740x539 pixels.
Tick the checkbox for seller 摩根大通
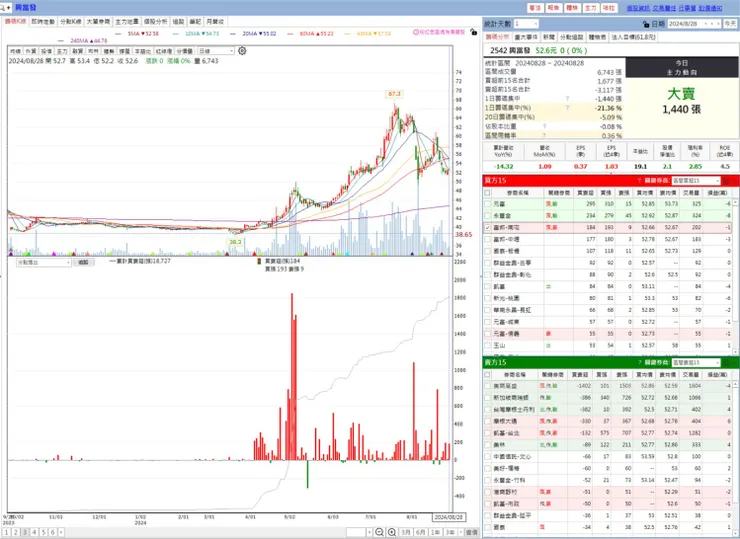[488, 421]
